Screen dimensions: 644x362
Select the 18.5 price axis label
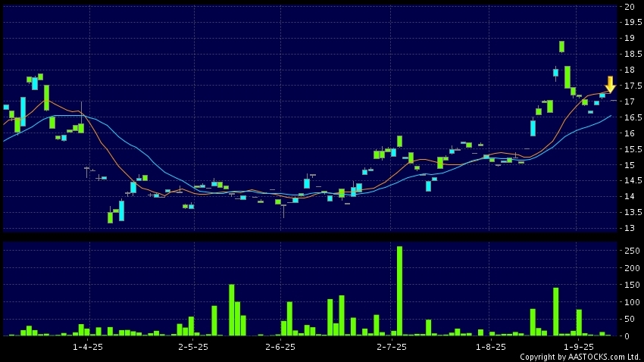[633, 55]
